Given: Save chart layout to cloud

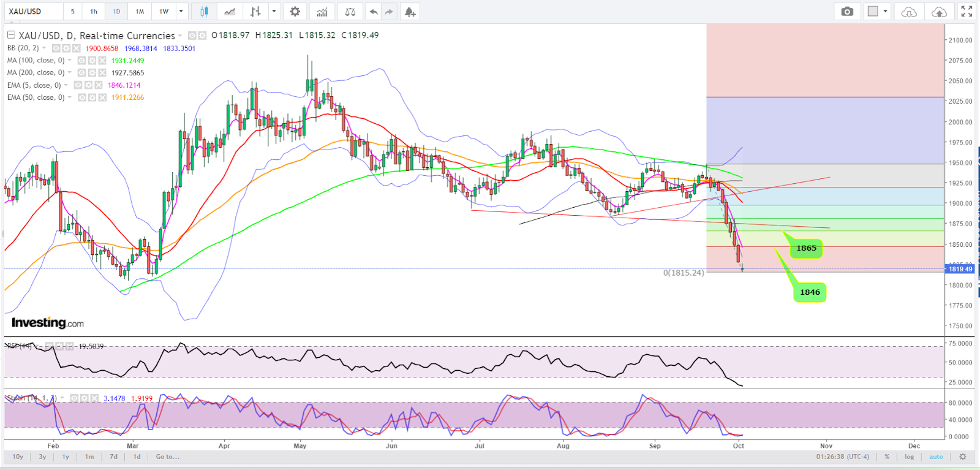Looking at the screenshot, I should (939, 12).
